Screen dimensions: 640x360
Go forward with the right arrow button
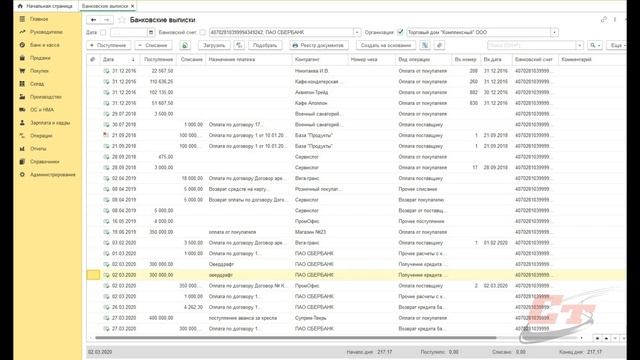[x=107, y=20]
